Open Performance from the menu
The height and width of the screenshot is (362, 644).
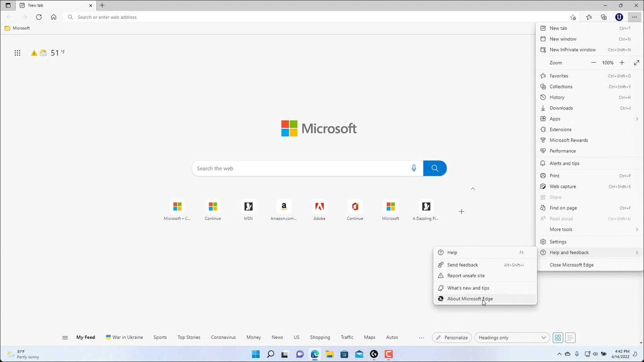pos(589,151)
